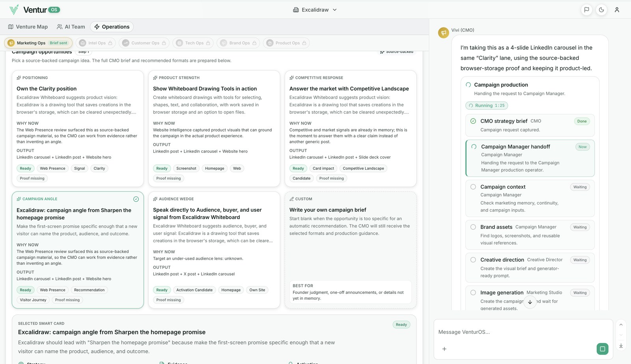The height and width of the screenshot is (364, 631).
Task: Click the BEST FOR info box
Action: [351, 292]
